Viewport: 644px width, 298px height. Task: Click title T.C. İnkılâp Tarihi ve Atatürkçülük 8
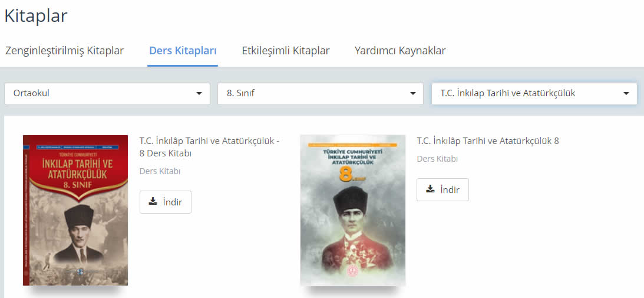[x=488, y=141]
